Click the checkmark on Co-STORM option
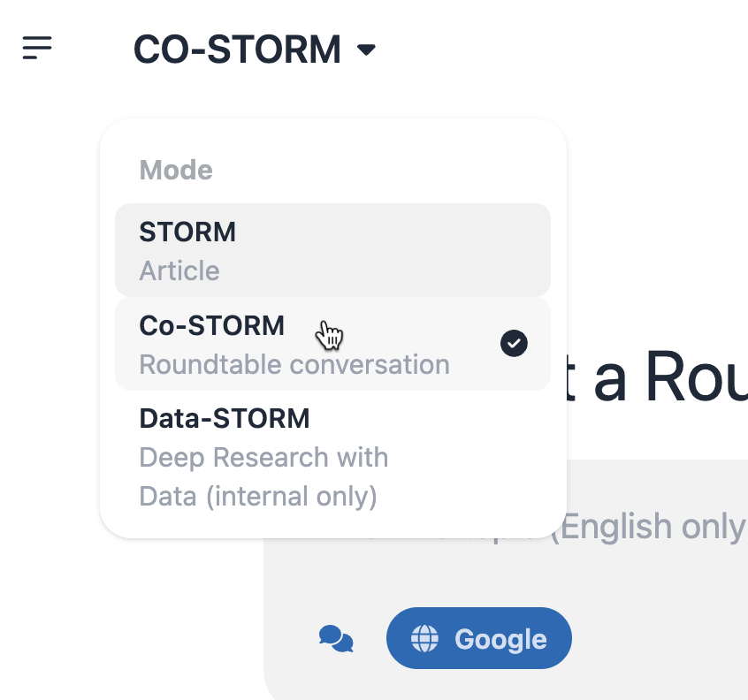This screenshot has width=748, height=700. click(514, 343)
